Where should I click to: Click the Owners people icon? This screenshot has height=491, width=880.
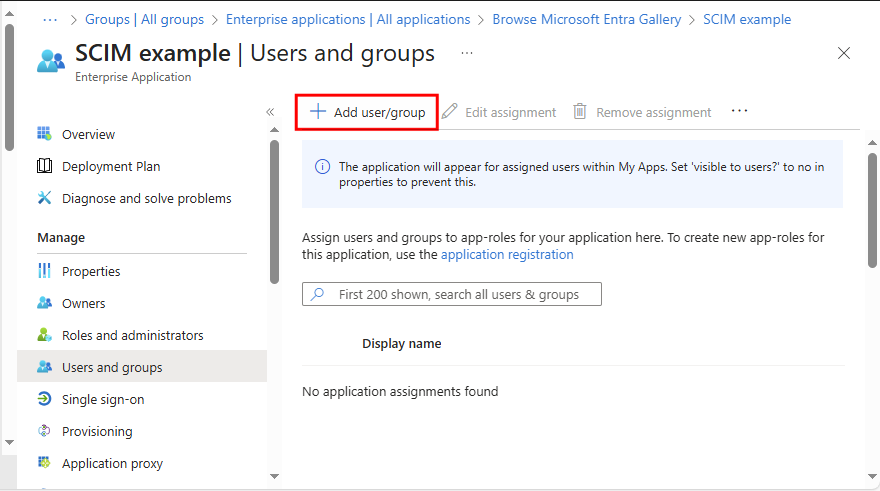[44, 303]
